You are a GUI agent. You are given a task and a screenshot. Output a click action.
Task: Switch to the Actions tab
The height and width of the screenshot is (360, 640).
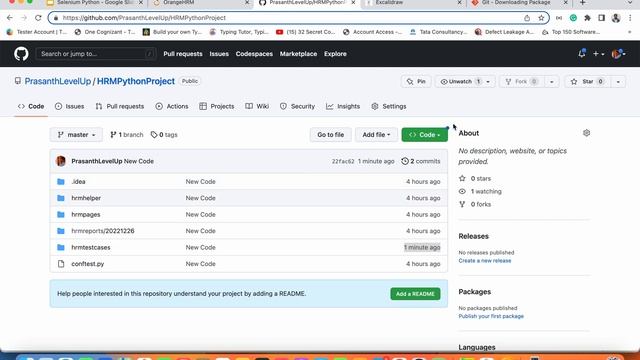(x=172, y=106)
